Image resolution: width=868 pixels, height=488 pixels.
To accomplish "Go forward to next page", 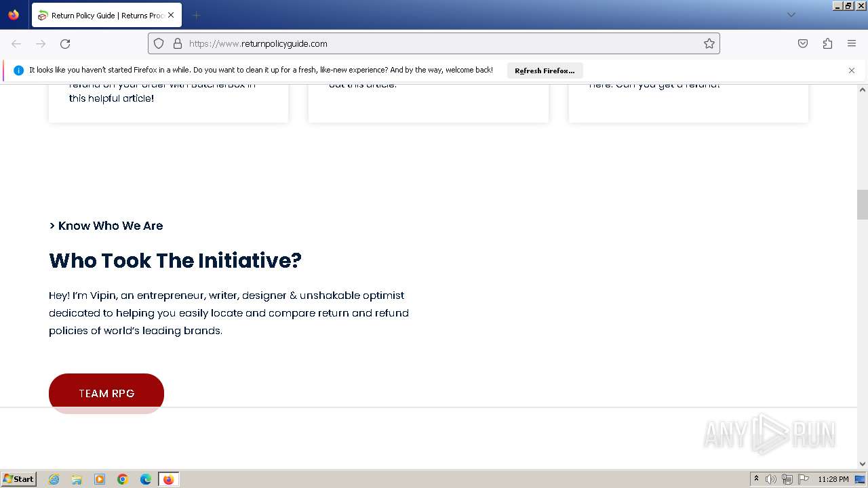I will pos(41,43).
